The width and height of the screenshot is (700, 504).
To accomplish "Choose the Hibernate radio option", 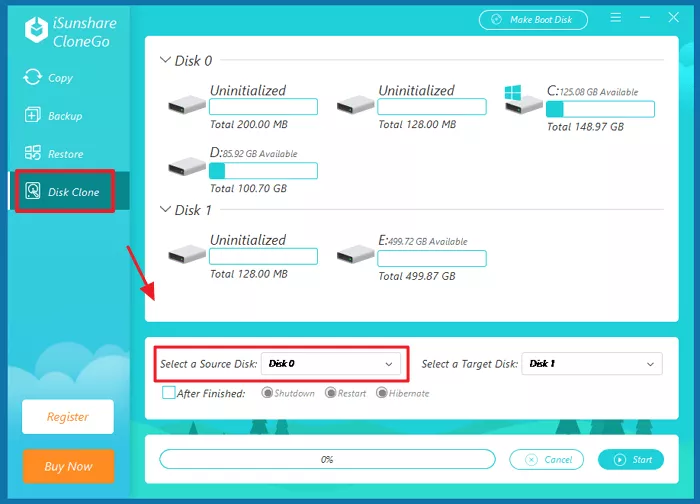I will (x=382, y=392).
